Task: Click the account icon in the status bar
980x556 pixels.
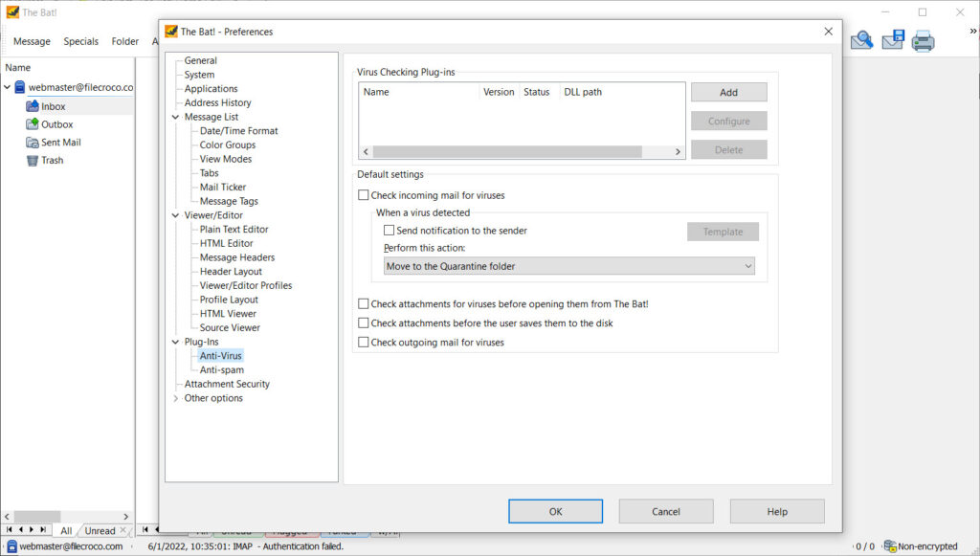Action: pyautogui.click(x=11, y=546)
